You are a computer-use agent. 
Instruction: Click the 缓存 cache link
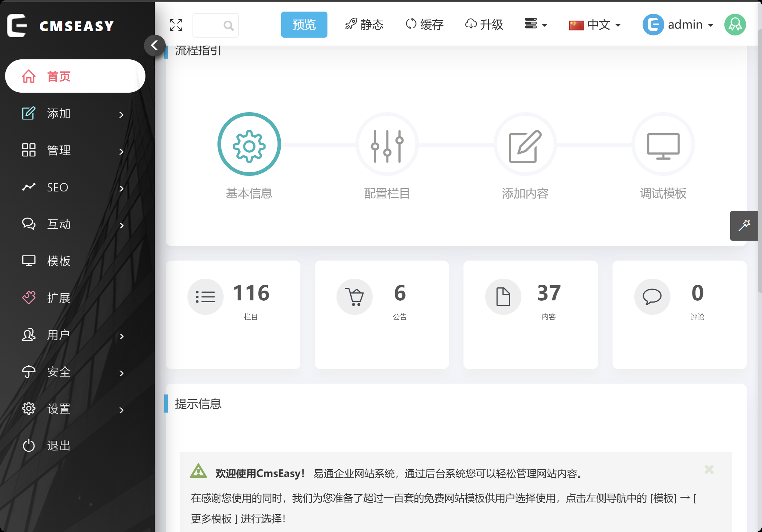click(x=424, y=25)
